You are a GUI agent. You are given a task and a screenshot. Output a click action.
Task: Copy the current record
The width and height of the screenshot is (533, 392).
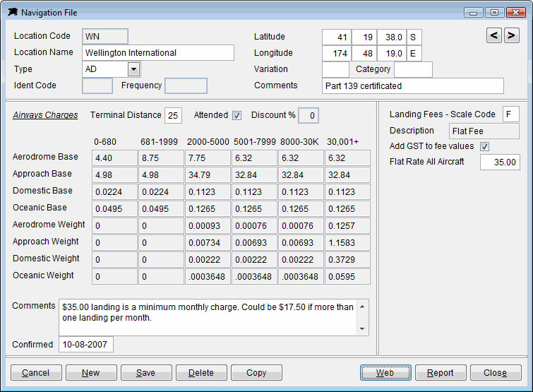point(256,373)
